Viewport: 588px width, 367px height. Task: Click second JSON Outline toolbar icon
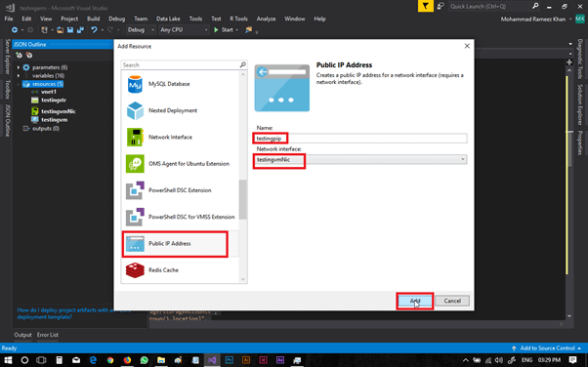pos(29,56)
